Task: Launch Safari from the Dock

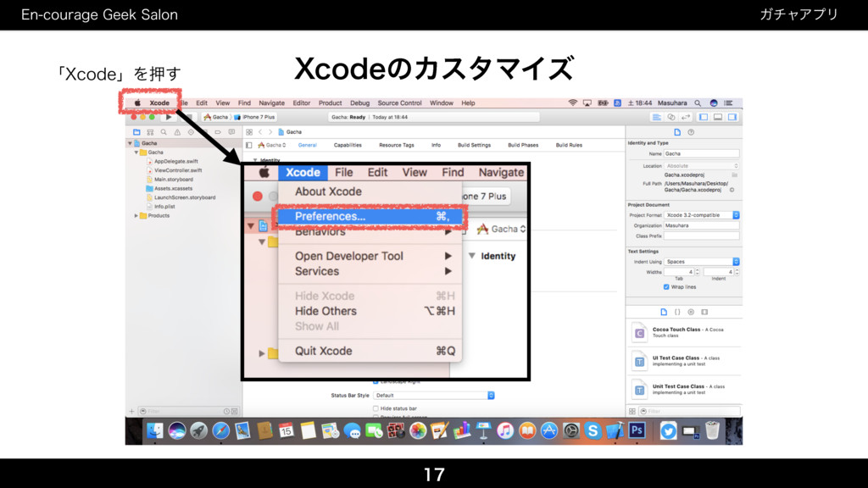Action: coord(221,430)
